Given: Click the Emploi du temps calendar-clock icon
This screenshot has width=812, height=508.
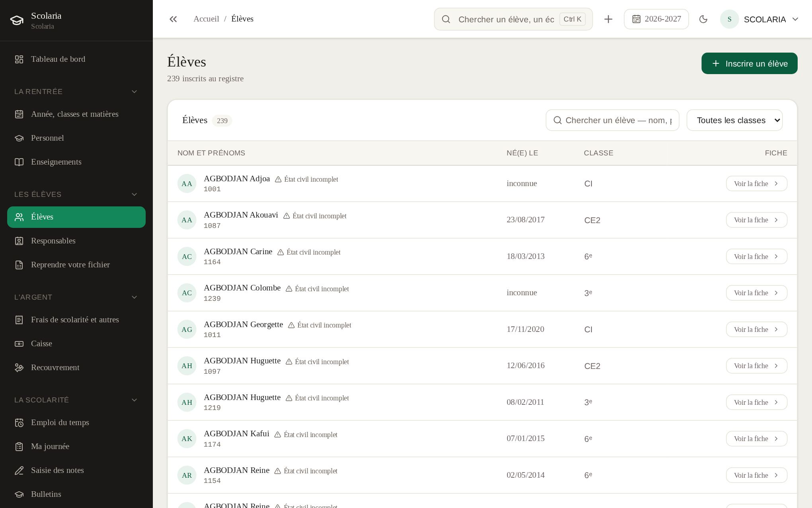Looking at the screenshot, I should (19, 423).
